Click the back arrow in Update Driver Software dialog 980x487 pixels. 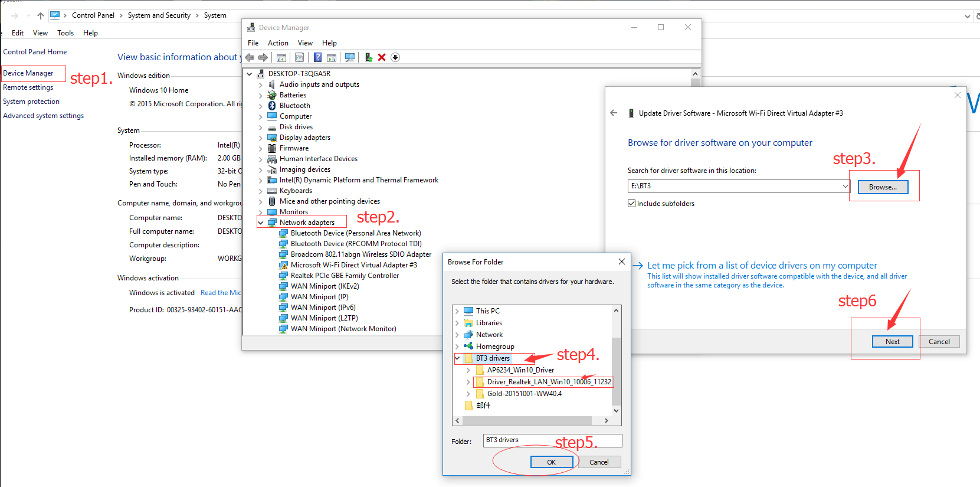pyautogui.click(x=614, y=113)
